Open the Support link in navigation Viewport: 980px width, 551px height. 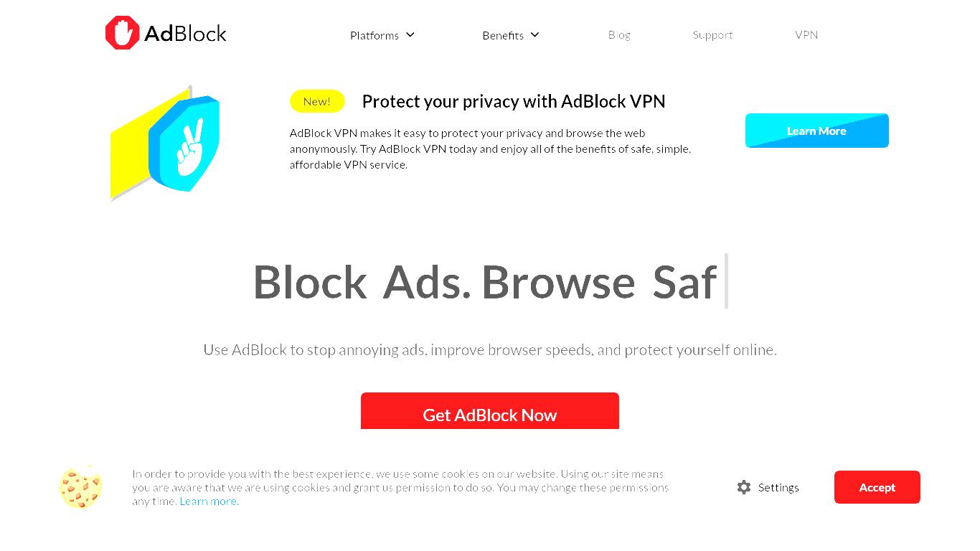[x=712, y=34]
